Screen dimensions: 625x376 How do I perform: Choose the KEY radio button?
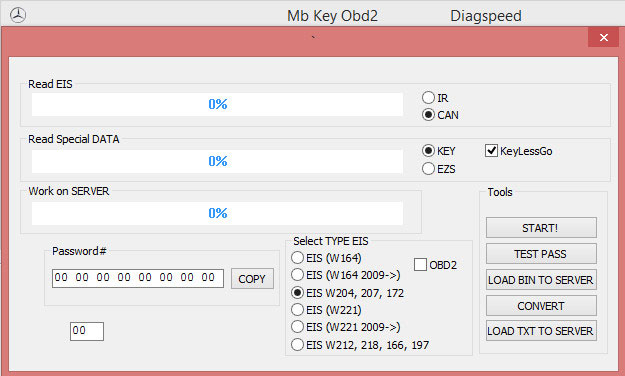(428, 151)
